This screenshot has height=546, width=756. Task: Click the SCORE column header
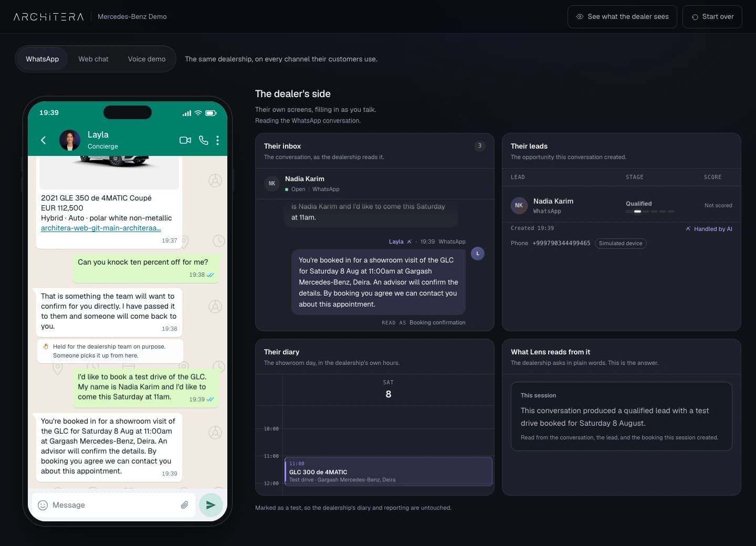click(x=713, y=177)
